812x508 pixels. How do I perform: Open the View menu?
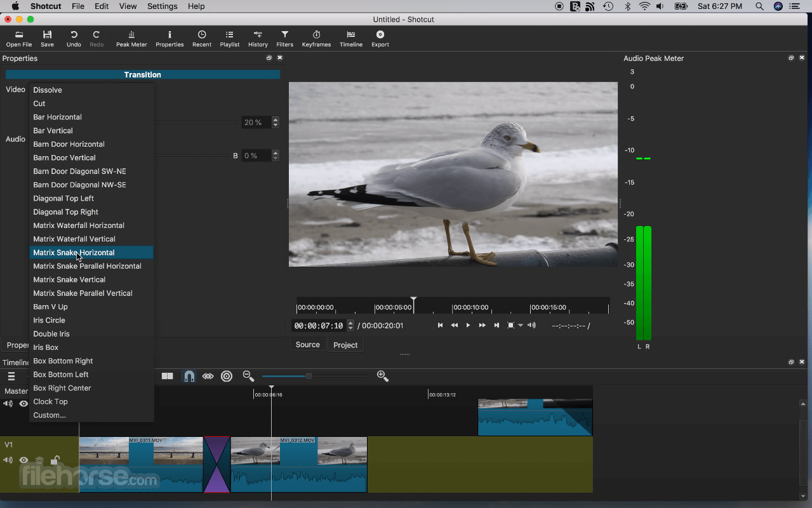(x=128, y=6)
